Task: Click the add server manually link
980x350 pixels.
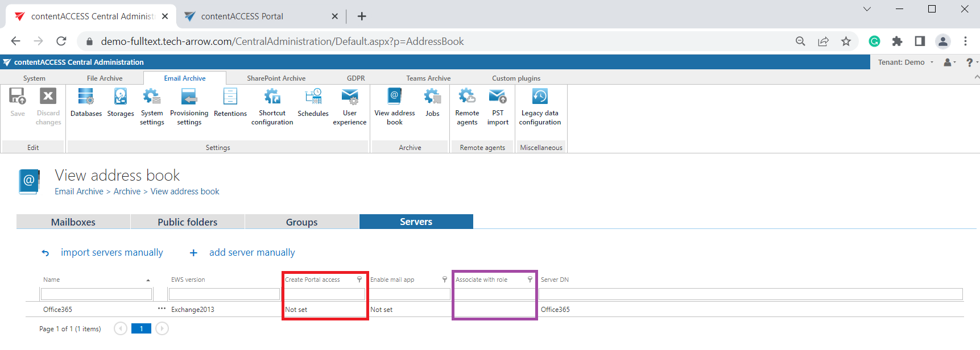Action: 252,252
